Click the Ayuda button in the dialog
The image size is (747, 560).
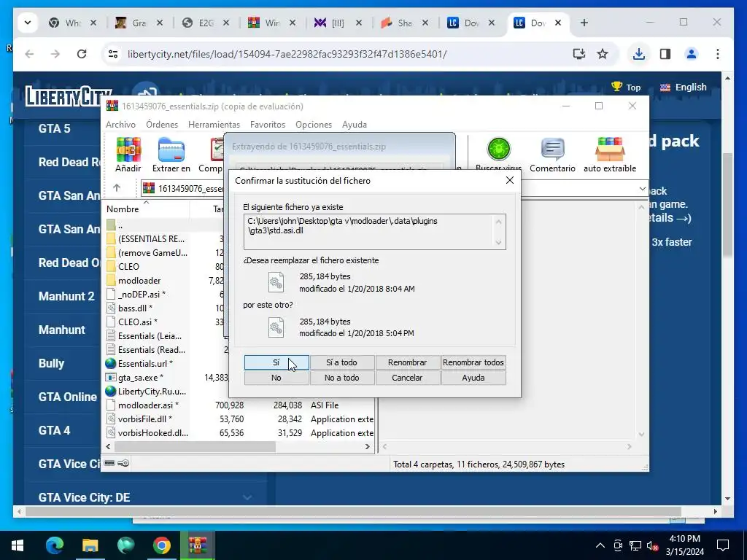[473, 378]
